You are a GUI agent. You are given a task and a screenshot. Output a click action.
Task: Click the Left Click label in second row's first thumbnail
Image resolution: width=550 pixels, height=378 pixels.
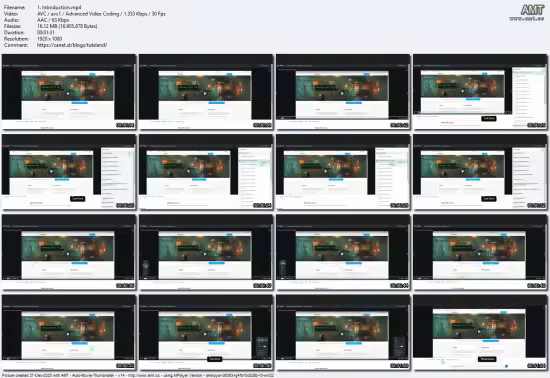coord(78,199)
